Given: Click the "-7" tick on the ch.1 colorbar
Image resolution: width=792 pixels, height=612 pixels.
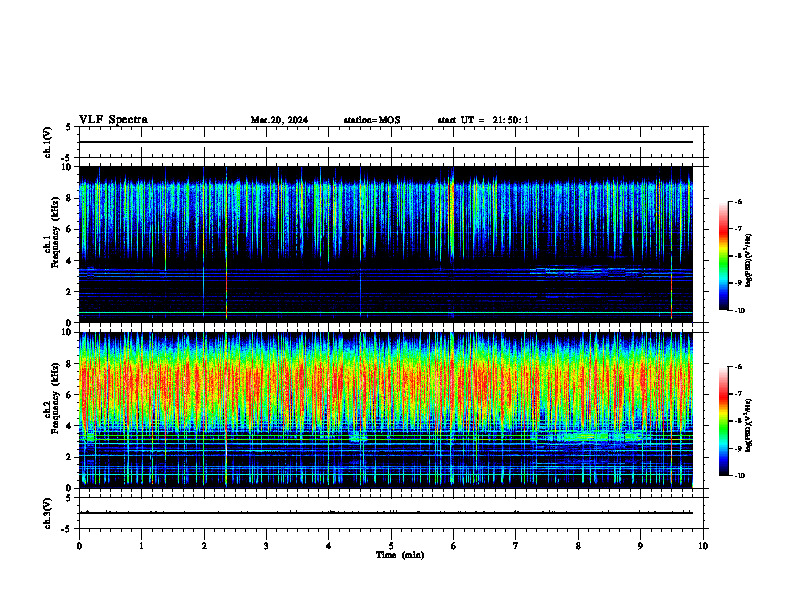Looking at the screenshot, I should [738, 229].
